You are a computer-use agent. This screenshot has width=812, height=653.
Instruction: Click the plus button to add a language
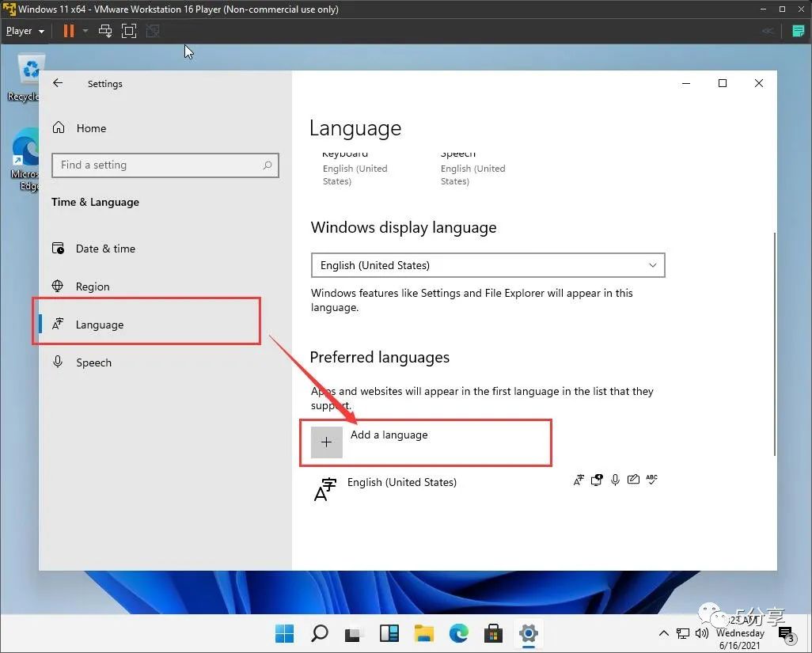(326, 442)
